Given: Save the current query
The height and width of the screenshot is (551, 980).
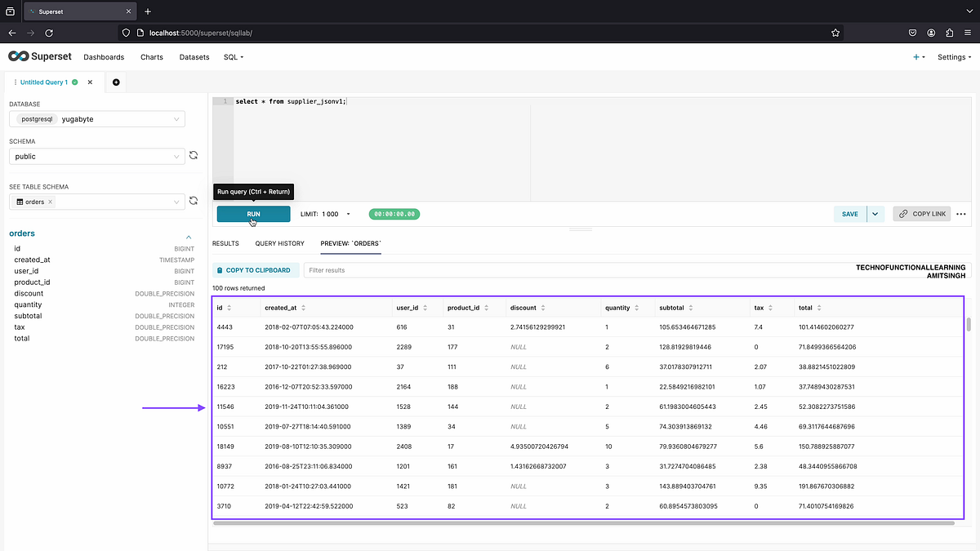Looking at the screenshot, I should [x=849, y=213].
